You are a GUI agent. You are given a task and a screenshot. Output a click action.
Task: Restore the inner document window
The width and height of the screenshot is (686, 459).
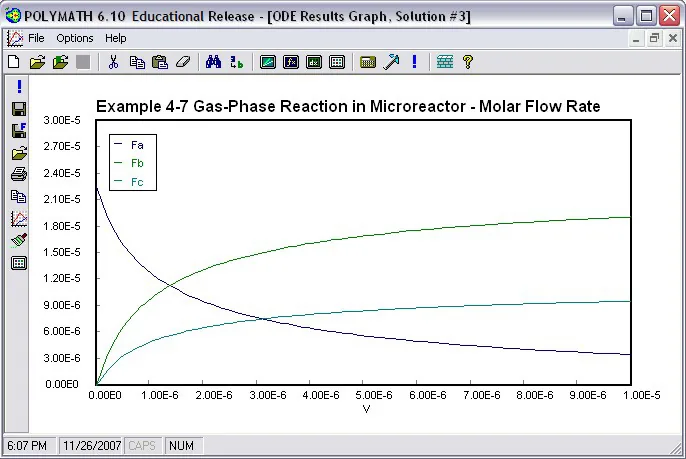(654, 39)
